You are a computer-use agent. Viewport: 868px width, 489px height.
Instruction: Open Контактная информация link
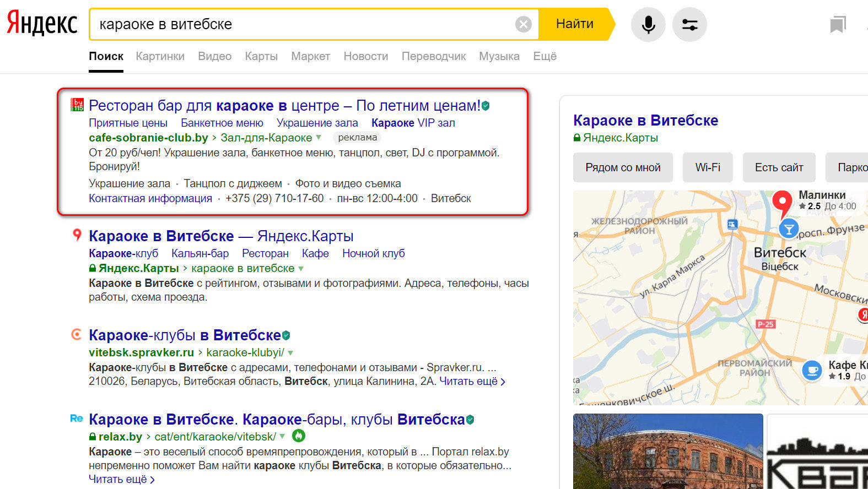point(150,198)
